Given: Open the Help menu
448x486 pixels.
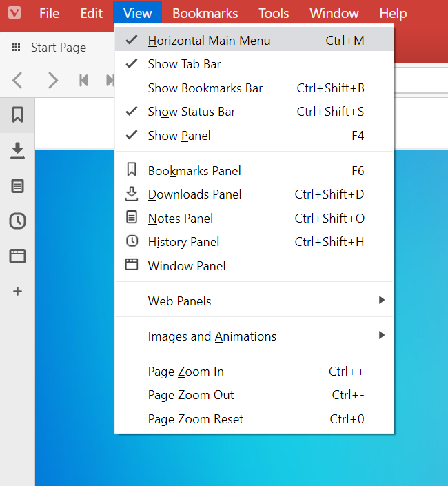Looking at the screenshot, I should [x=393, y=13].
